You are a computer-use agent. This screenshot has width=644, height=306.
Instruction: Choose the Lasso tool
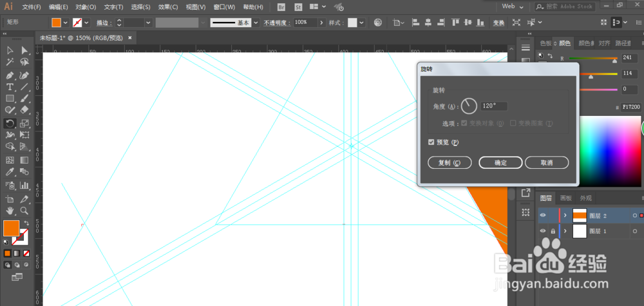[x=24, y=62]
